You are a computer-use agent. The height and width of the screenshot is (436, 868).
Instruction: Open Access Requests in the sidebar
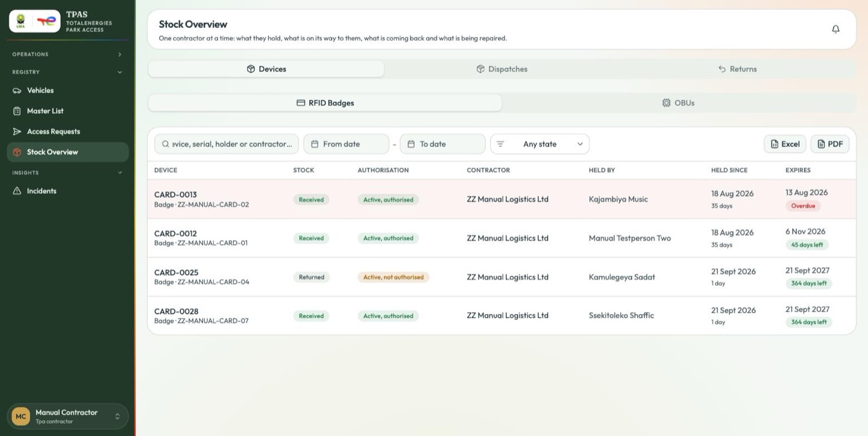68,131
